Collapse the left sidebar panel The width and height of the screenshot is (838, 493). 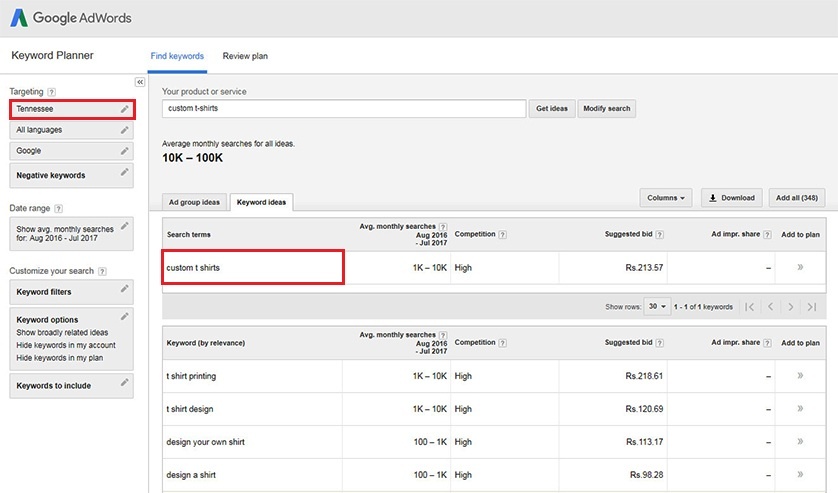tap(139, 82)
